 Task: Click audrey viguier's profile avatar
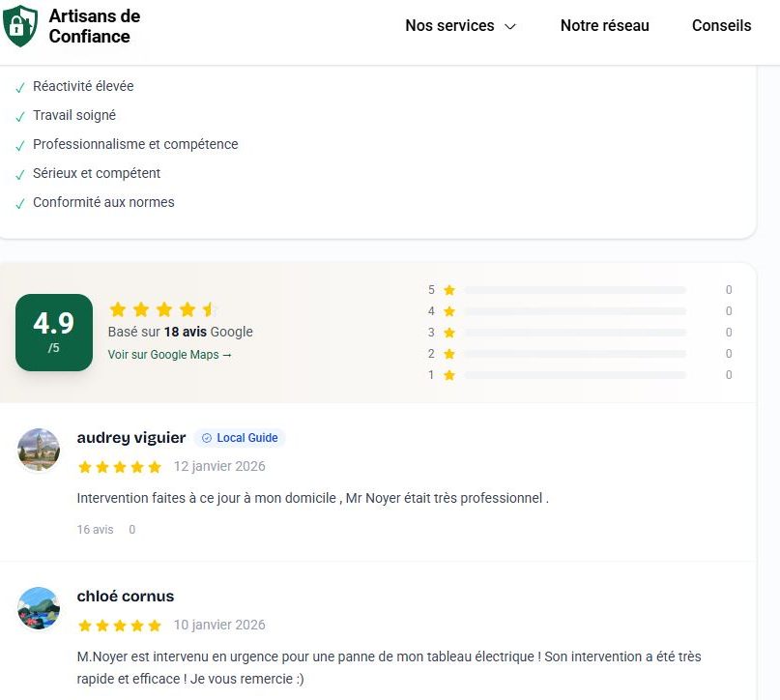click(39, 450)
